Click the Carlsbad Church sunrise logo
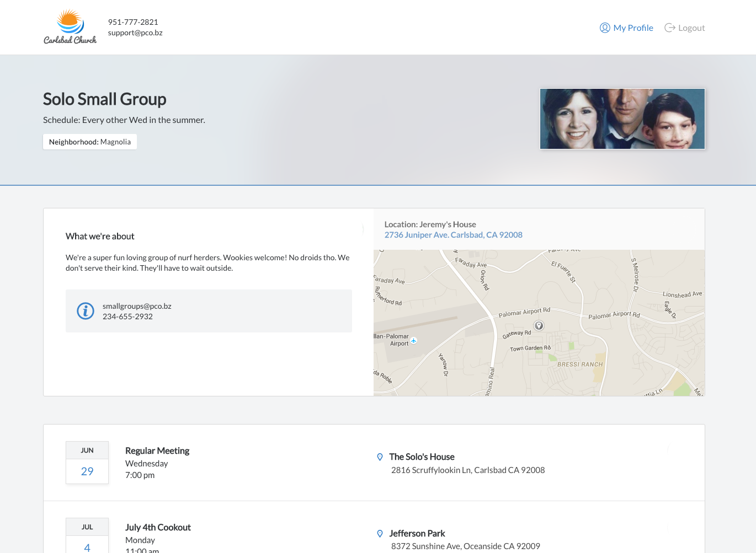Viewport: 756px width, 553px height. coord(70,24)
